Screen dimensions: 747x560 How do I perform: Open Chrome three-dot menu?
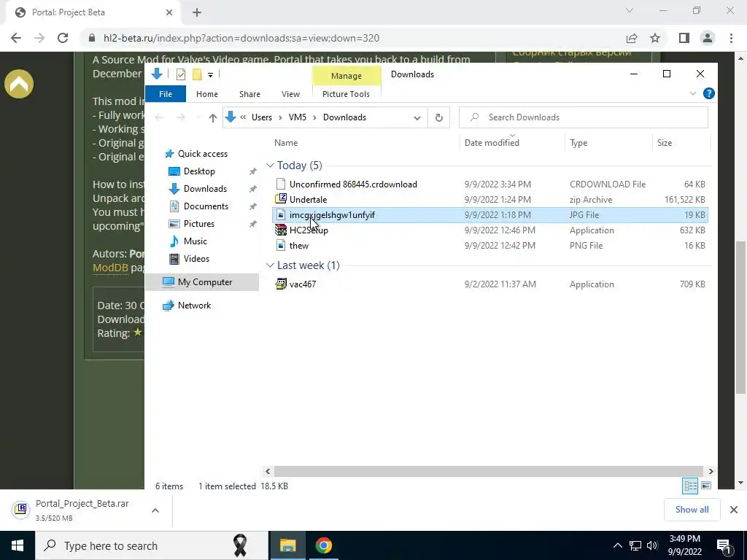(x=731, y=38)
